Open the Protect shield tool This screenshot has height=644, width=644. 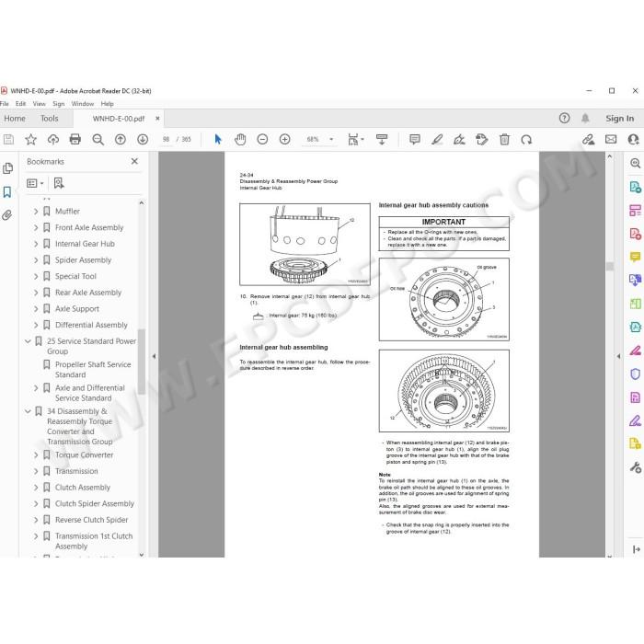coord(635,374)
